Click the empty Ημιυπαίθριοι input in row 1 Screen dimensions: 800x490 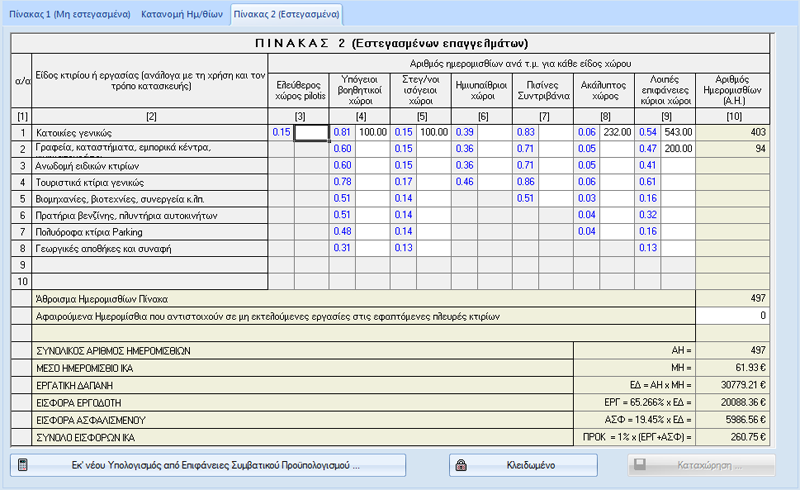[494, 133]
